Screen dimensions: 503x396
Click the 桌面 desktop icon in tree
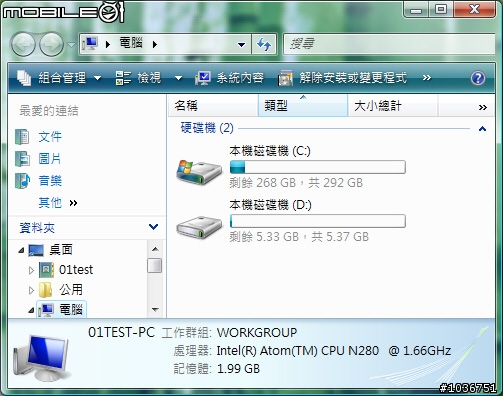tap(36, 250)
